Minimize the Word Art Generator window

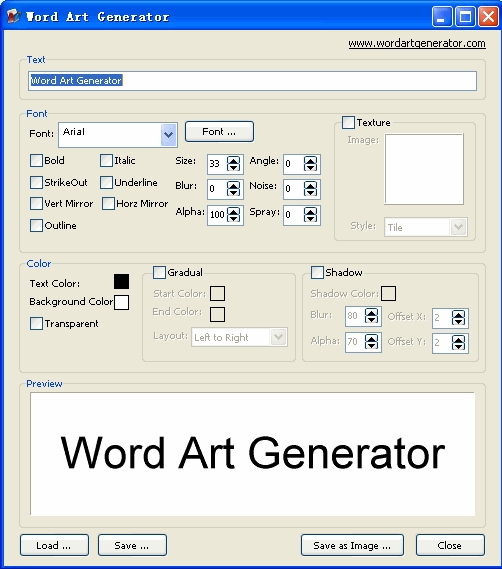pyautogui.click(x=442, y=17)
